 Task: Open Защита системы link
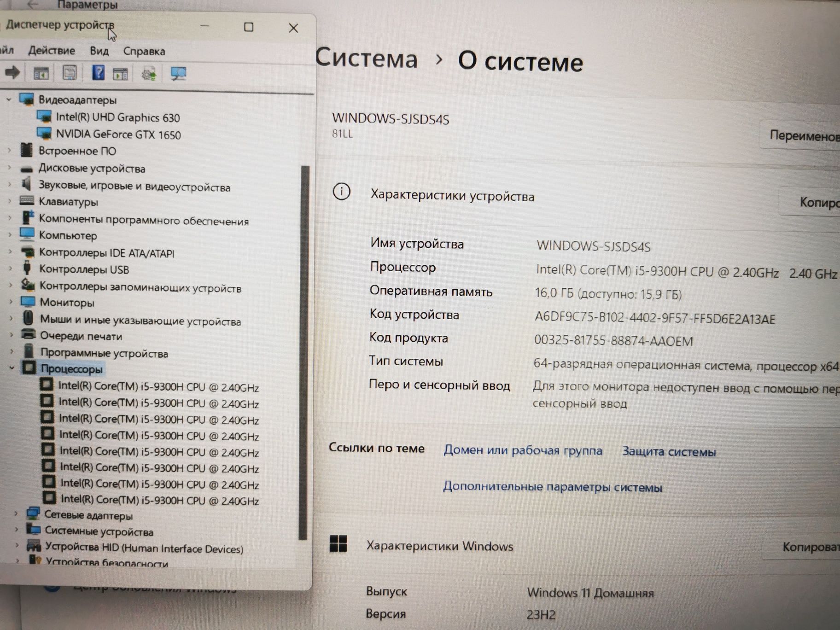[669, 451]
